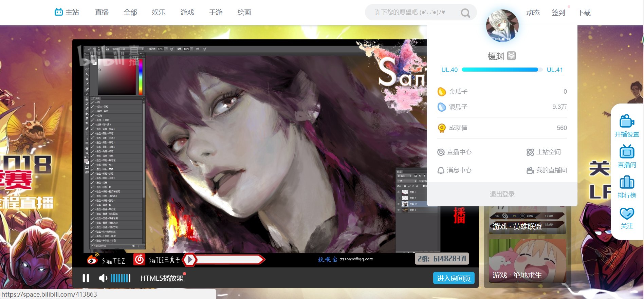Click the 进入房间页 button

click(x=454, y=278)
